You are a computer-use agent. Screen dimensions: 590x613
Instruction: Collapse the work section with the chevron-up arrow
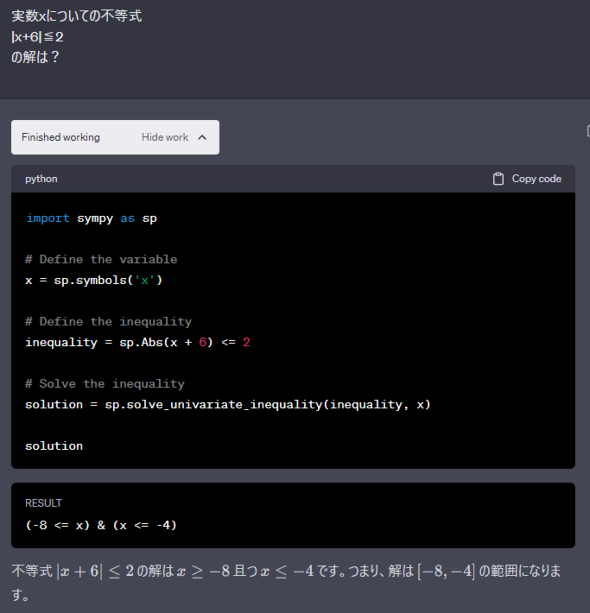(x=202, y=137)
